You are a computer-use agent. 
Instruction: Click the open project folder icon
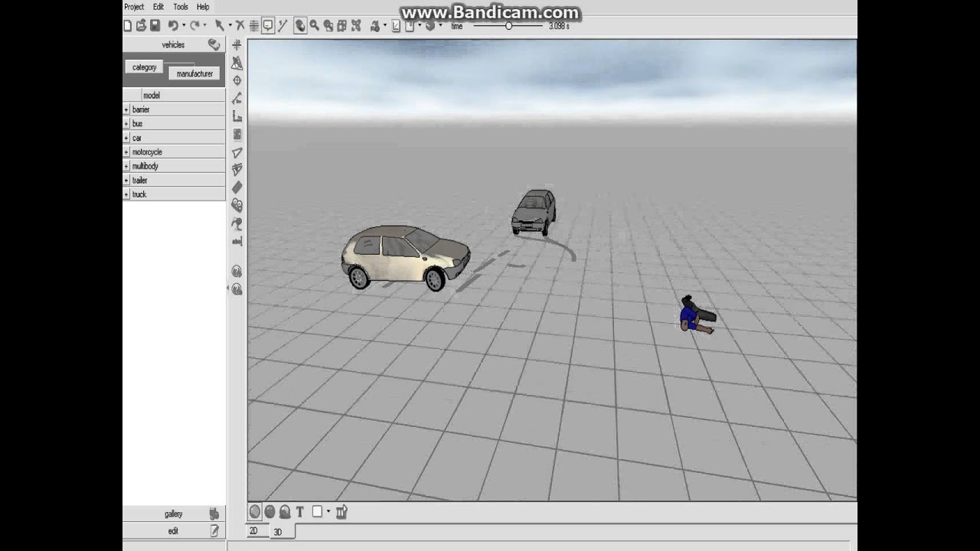[141, 26]
